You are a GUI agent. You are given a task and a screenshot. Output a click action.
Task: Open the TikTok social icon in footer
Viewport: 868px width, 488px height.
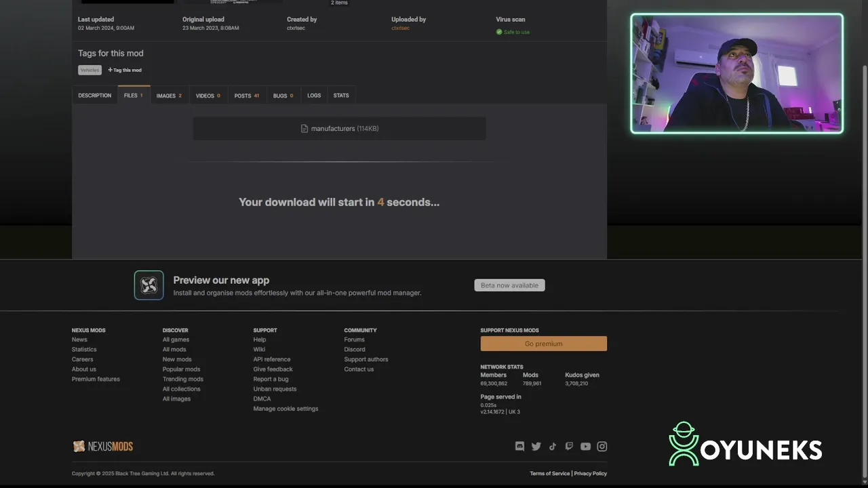(553, 446)
